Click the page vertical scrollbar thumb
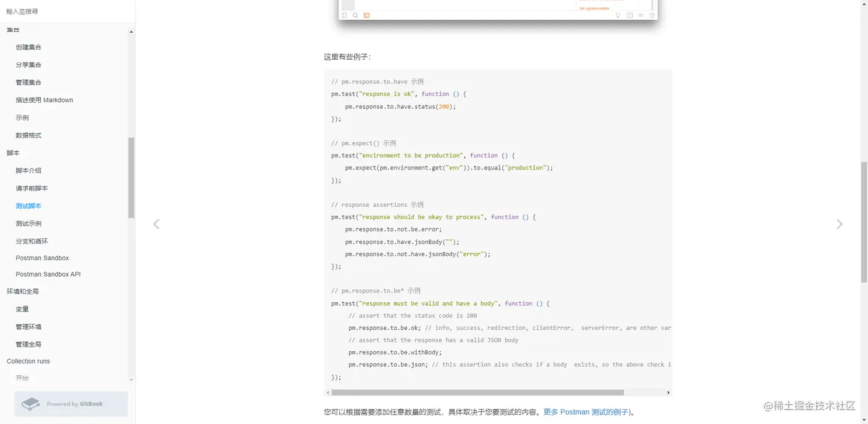 click(864, 222)
